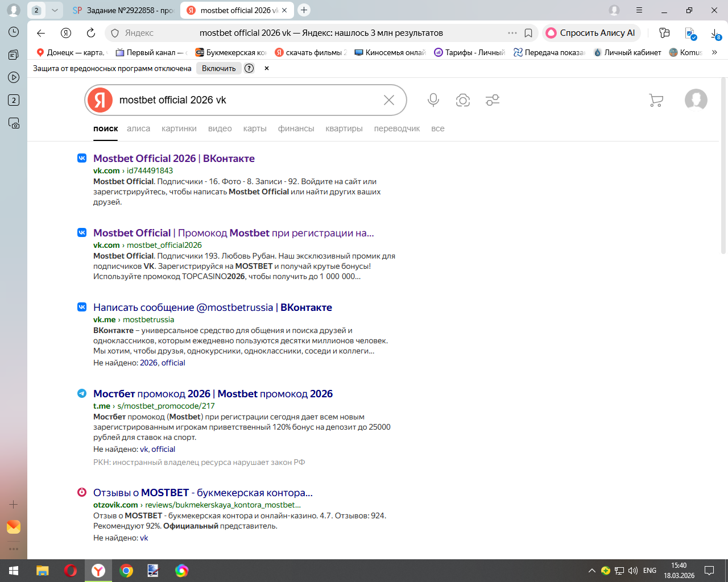Switch to the картинки search tab
The height and width of the screenshot is (582, 728).
tap(179, 128)
